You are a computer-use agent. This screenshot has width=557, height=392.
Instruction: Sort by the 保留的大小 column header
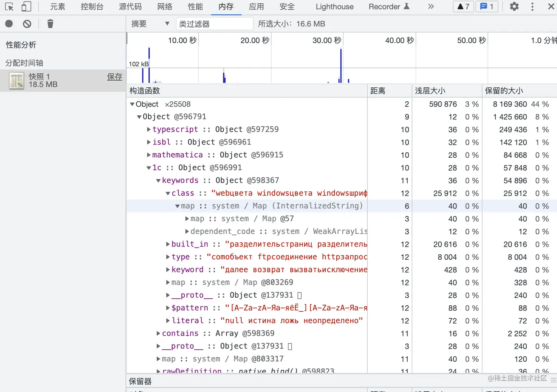click(519, 91)
